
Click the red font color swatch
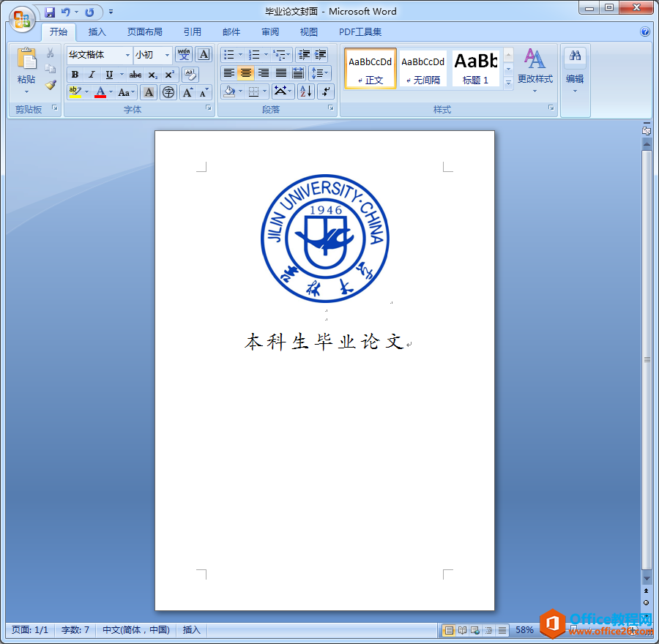[100, 92]
